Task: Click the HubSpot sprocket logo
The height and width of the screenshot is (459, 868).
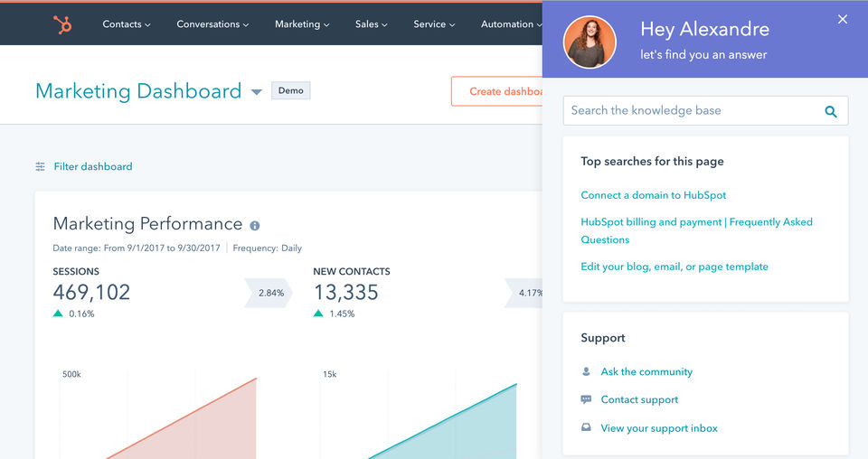Action: 62,24
